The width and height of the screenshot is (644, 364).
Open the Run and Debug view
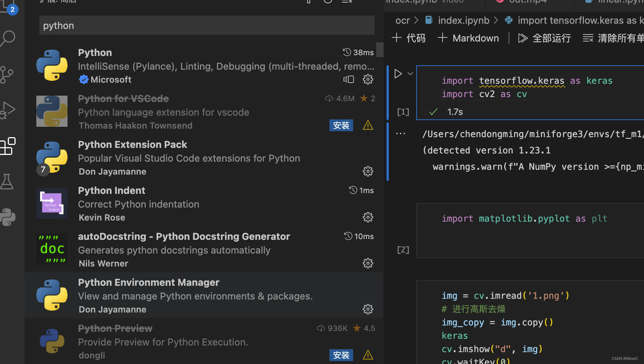click(x=8, y=110)
